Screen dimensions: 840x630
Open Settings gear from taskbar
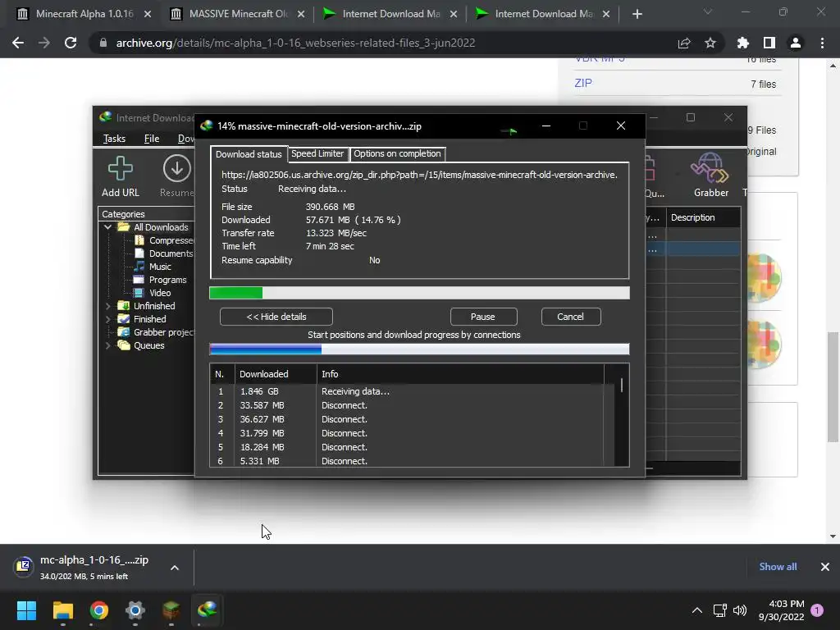tap(135, 610)
